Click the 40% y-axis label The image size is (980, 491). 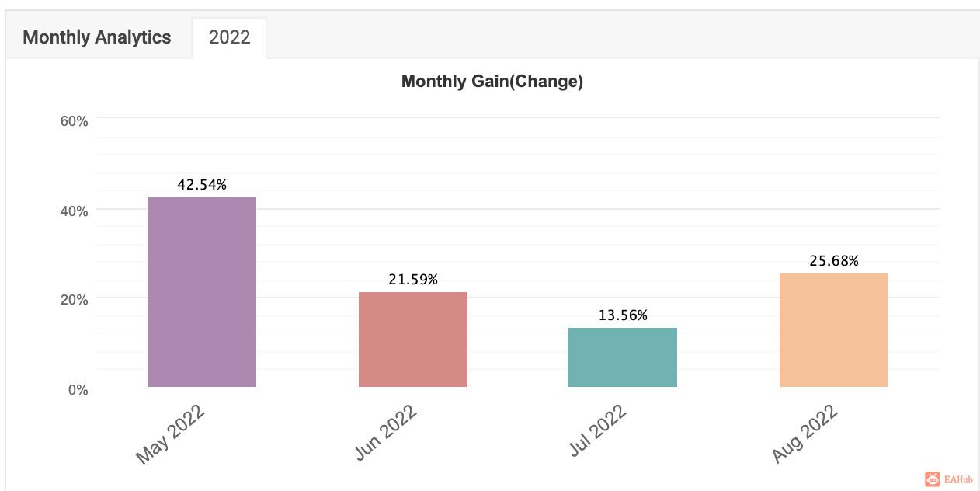click(75, 211)
